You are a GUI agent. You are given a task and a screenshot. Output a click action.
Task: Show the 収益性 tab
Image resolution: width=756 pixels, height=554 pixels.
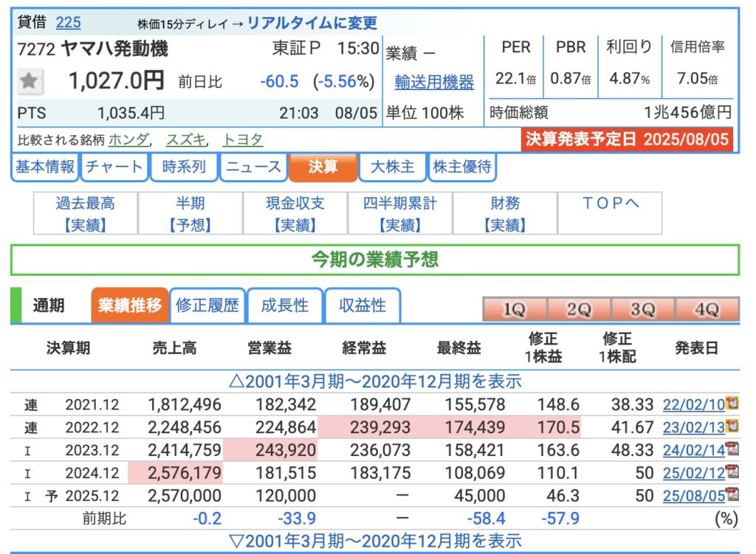point(362,305)
